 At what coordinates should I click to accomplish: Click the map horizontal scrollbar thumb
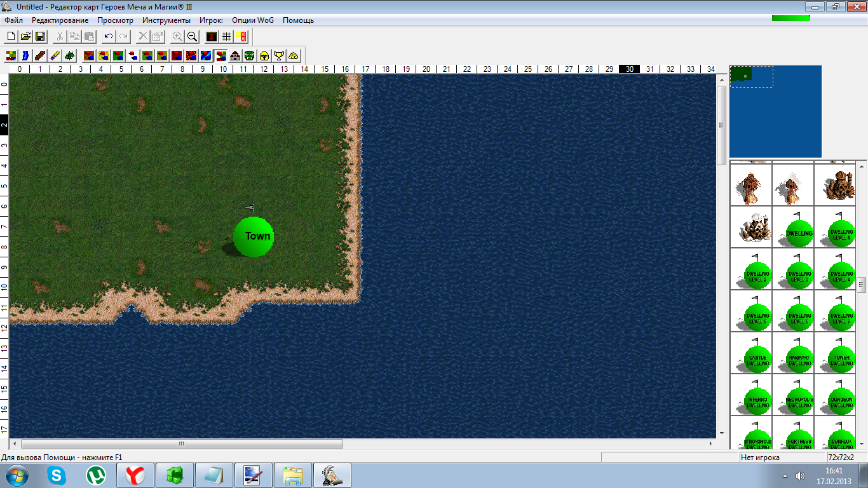point(181,444)
